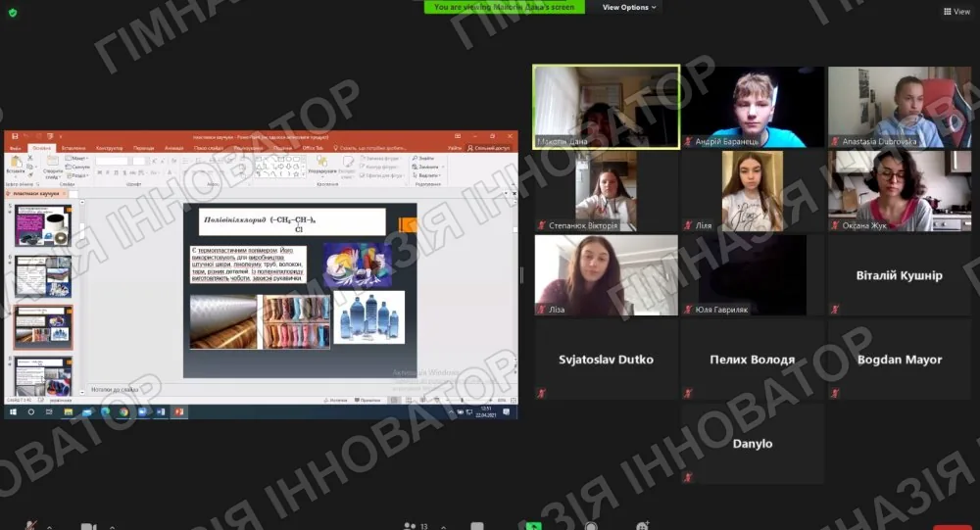Switch to the Переходи ribbon tab
980x530 pixels.
144,148
